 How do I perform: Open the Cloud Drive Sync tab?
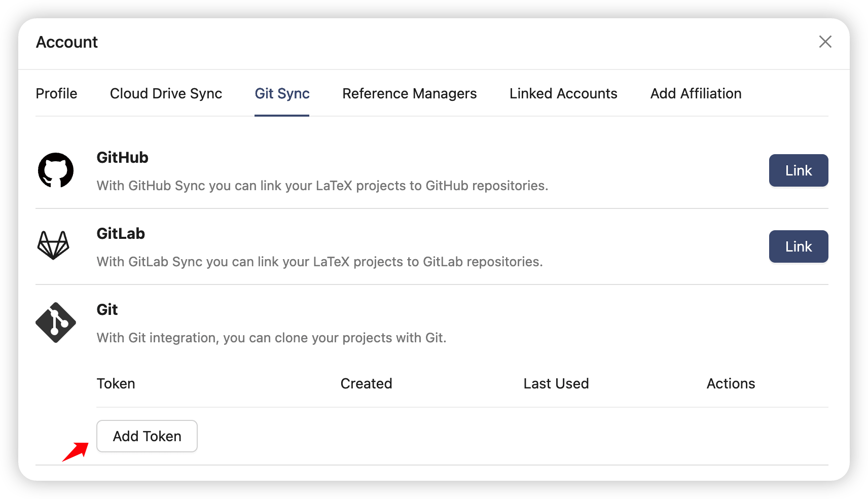click(x=166, y=93)
